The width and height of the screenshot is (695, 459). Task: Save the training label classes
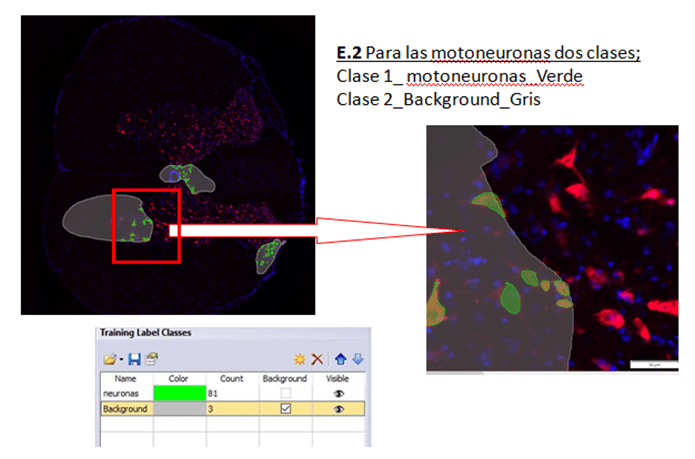[x=133, y=358]
